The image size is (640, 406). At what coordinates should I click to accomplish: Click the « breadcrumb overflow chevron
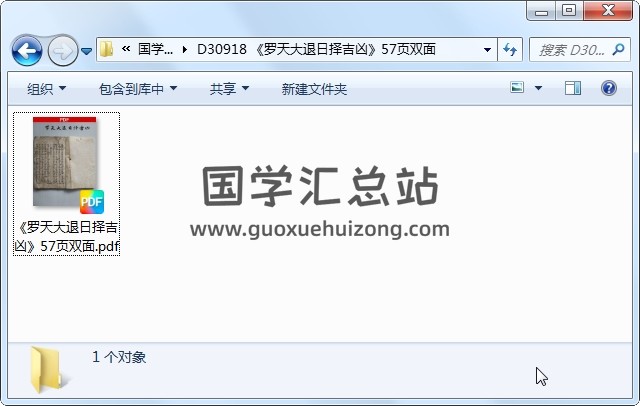pos(126,49)
